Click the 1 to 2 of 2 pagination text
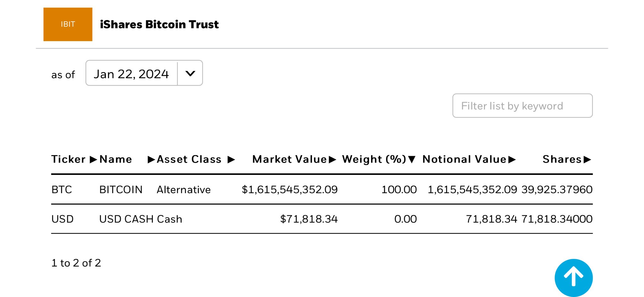The image size is (644, 297). [x=76, y=263]
